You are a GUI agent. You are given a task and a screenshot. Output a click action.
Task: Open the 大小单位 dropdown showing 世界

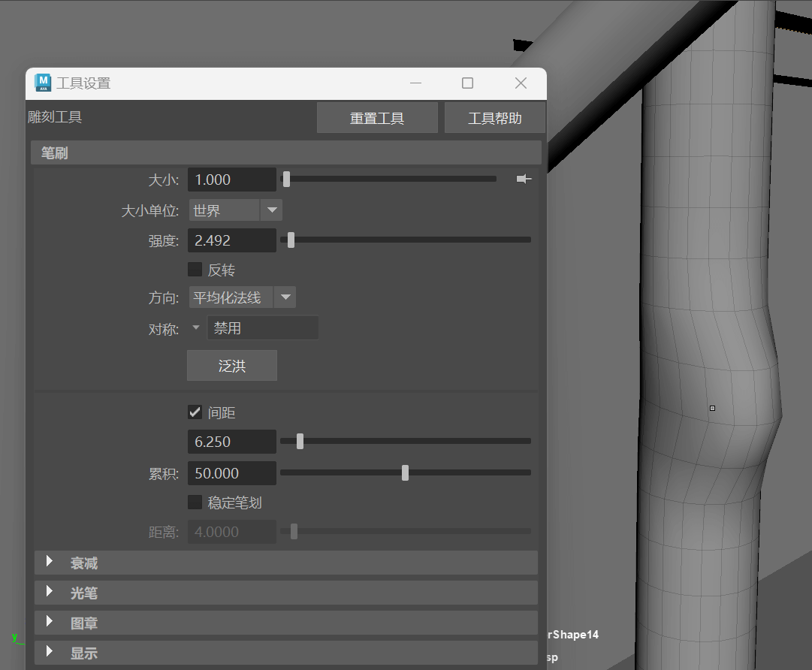pyautogui.click(x=236, y=210)
